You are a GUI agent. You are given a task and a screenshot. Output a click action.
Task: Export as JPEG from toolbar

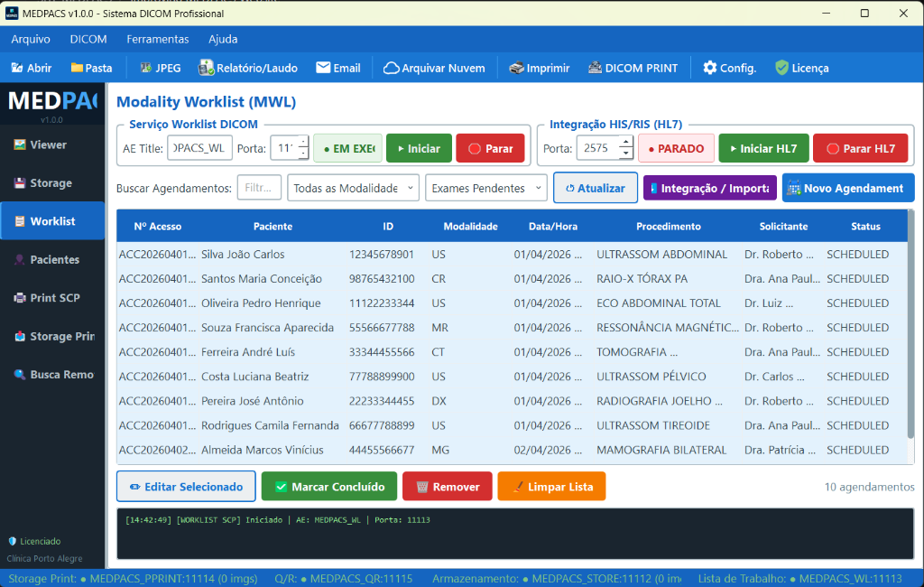[x=161, y=68]
